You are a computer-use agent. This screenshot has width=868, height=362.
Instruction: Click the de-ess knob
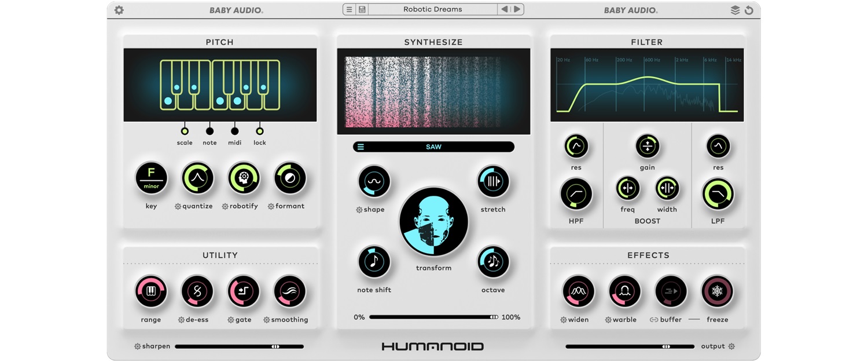(x=197, y=291)
